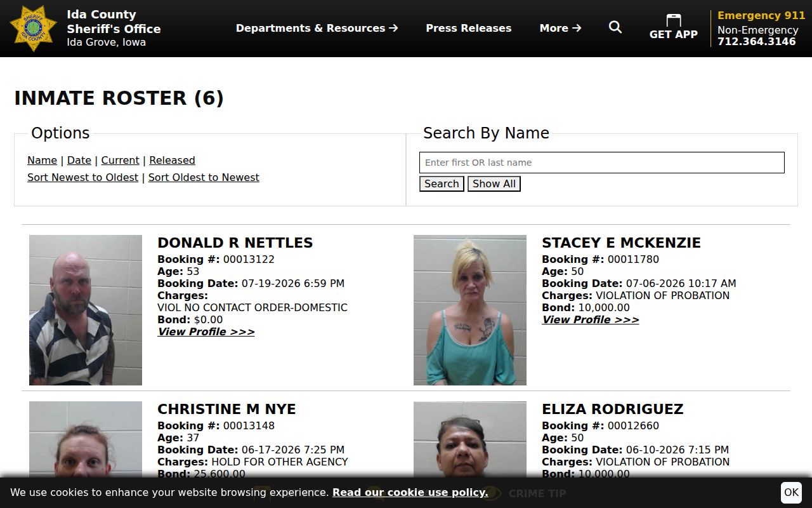The width and height of the screenshot is (812, 508).
Task: Select booking number 00011780
Action: [x=633, y=260]
